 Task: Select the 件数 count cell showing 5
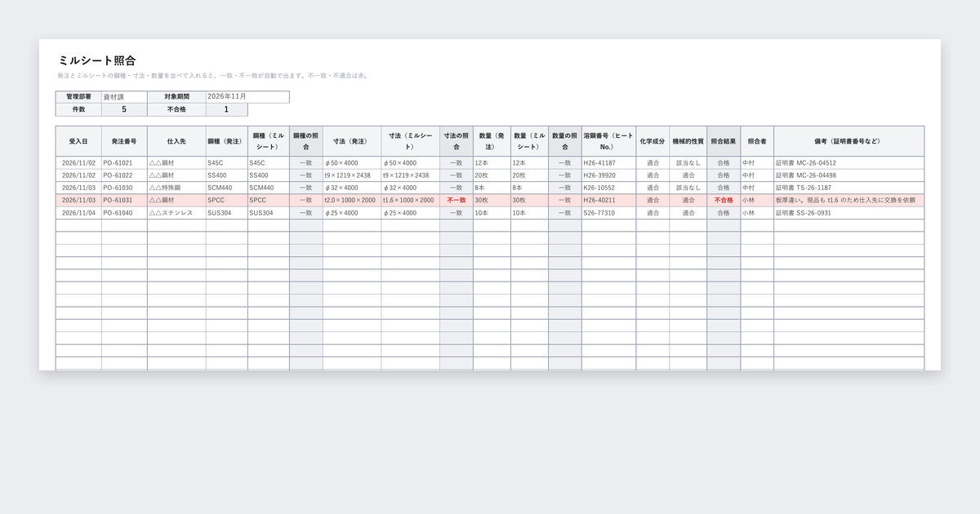(x=124, y=109)
